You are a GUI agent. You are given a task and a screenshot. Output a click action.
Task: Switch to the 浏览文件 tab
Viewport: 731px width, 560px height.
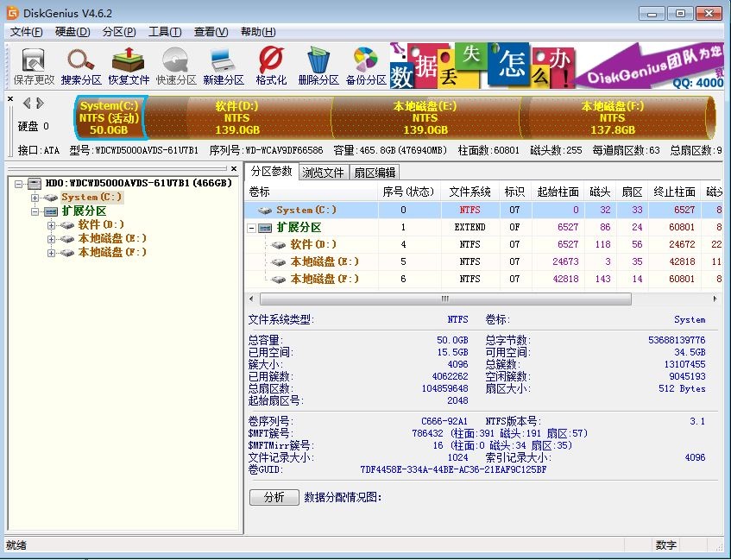pos(323,173)
